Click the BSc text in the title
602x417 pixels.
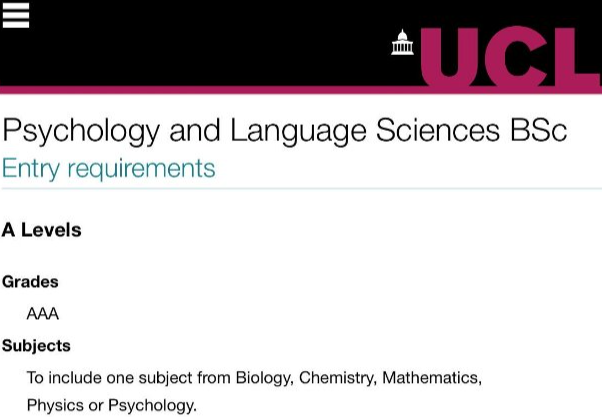pos(539,130)
